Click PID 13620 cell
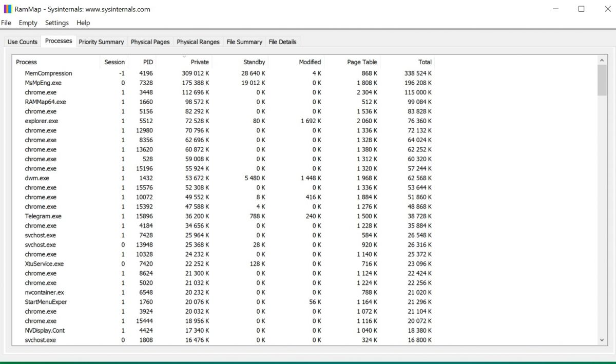The height and width of the screenshot is (364, 616). [x=144, y=149]
